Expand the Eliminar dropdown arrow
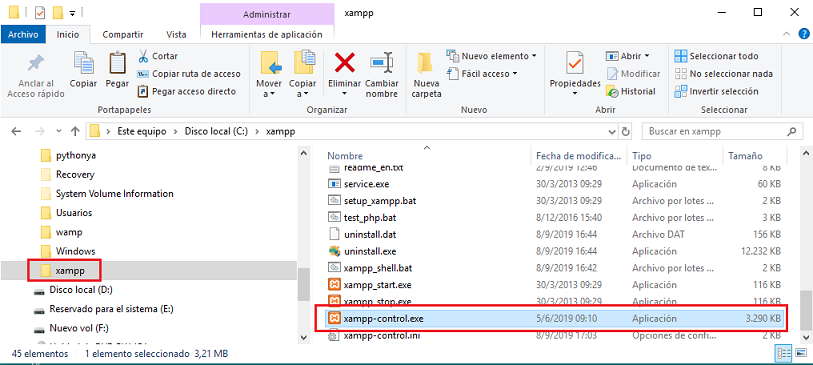 coord(344,94)
